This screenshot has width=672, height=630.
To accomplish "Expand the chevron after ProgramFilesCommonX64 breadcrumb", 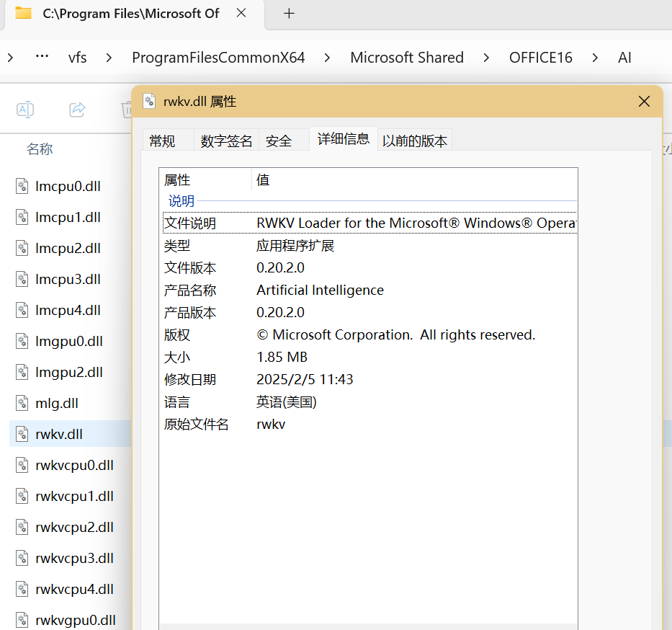I will pos(328,58).
